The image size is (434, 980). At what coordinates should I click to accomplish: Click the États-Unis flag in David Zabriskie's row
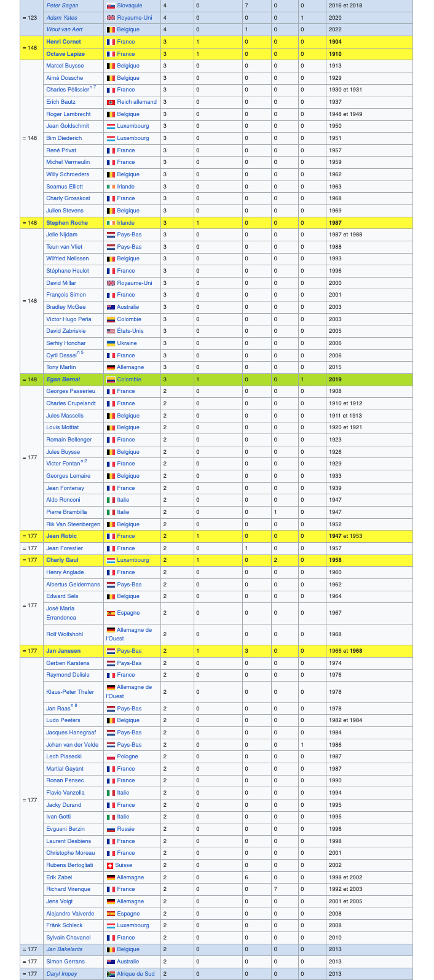coord(111,331)
